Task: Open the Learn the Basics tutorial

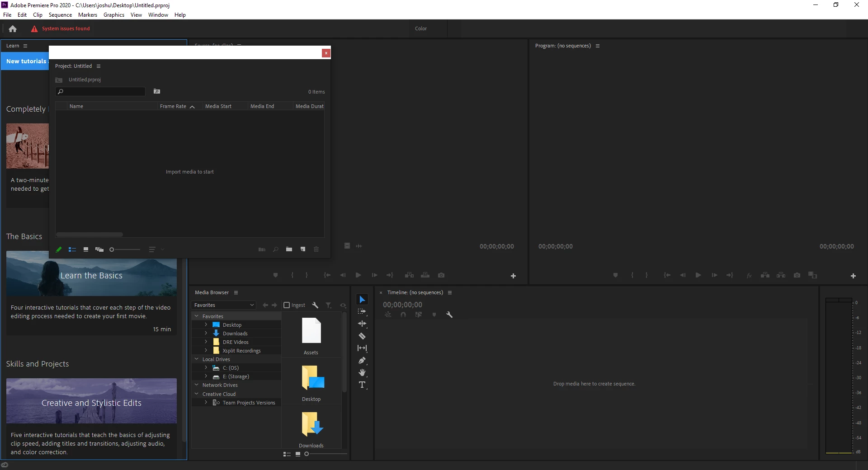Action: coord(91,276)
